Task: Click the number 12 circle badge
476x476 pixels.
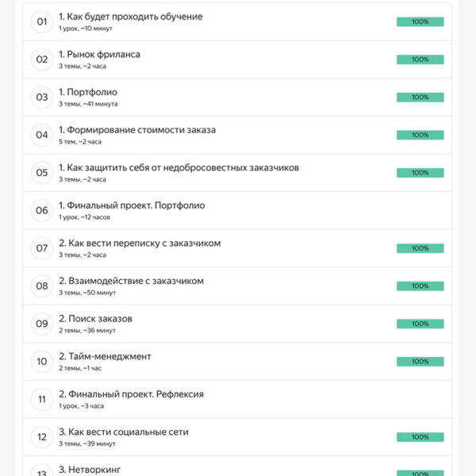Action: tap(42, 436)
